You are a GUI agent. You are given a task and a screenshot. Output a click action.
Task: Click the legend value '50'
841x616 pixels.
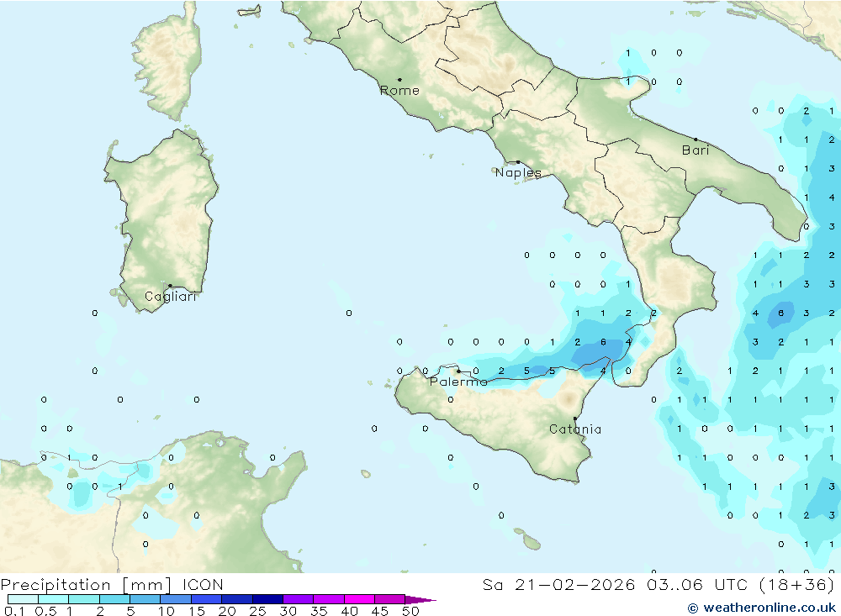[x=411, y=611]
